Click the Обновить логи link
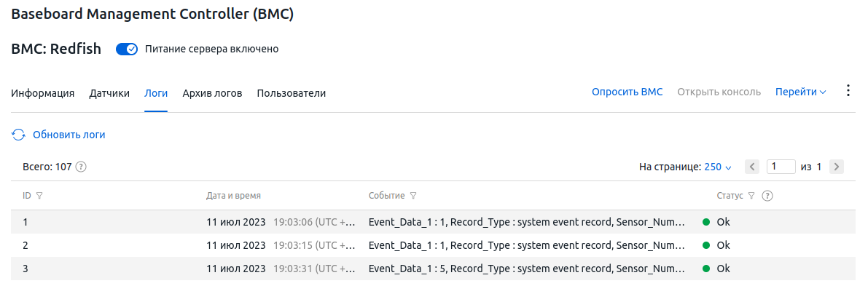Image resolution: width=868 pixels, height=286 pixels. click(x=69, y=135)
